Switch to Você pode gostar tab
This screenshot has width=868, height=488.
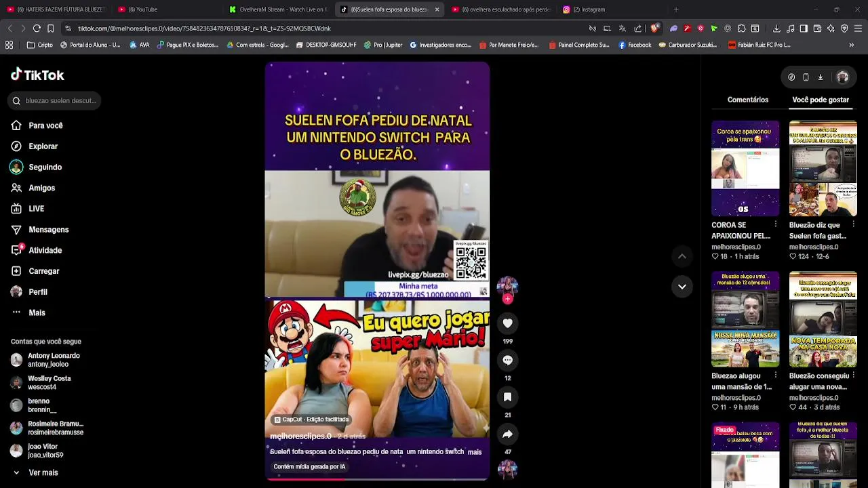[821, 100]
